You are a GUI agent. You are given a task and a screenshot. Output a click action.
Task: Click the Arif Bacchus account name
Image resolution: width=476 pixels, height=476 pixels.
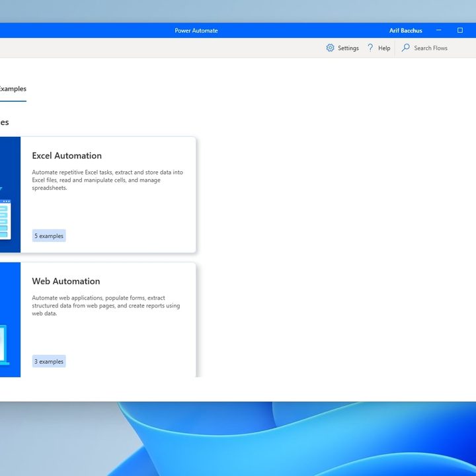[x=405, y=30]
